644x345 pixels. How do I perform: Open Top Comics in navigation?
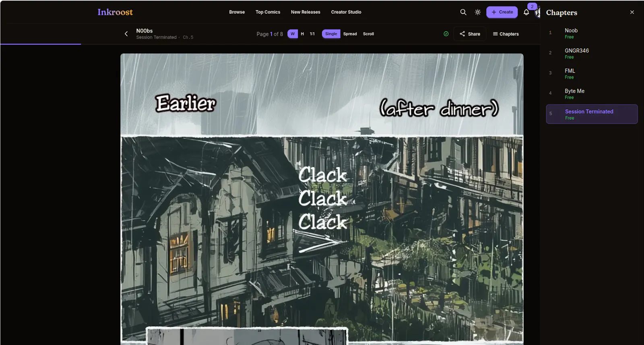tap(268, 12)
